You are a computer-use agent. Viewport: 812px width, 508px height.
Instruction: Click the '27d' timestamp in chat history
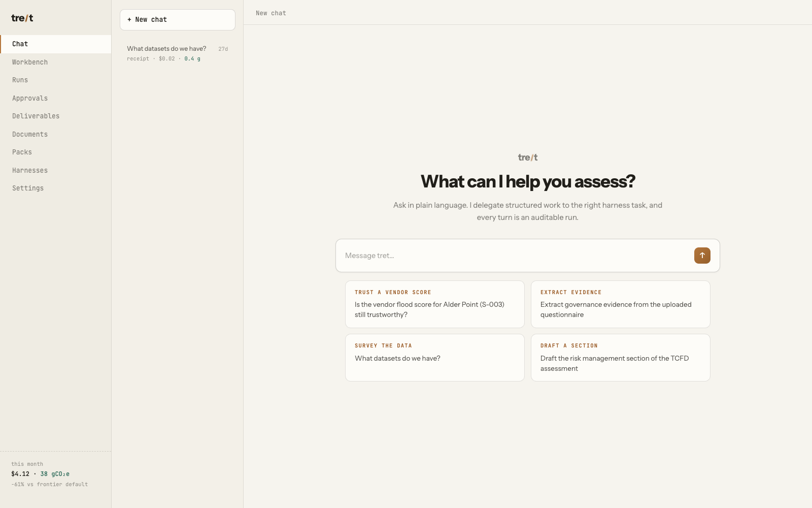[x=223, y=49]
